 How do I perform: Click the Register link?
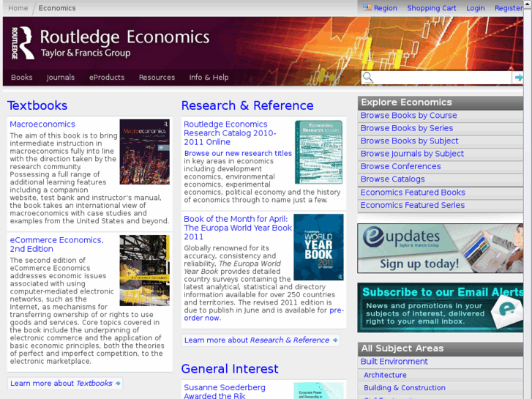pos(509,8)
